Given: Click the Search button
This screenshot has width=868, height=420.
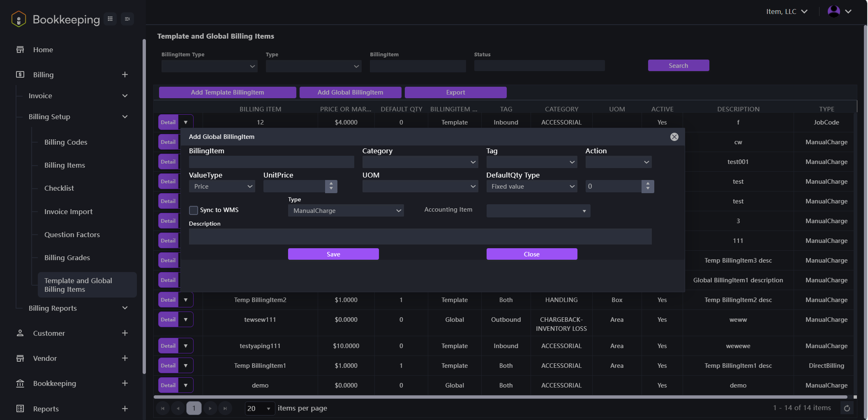Looking at the screenshot, I should (x=678, y=65).
